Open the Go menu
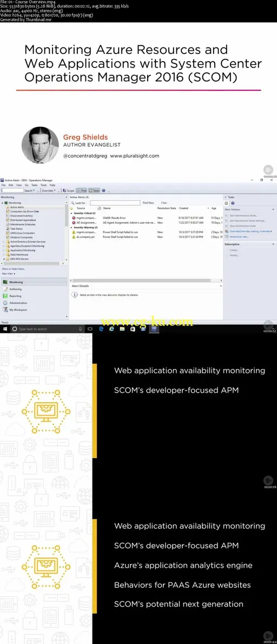 pyautogui.click(x=27, y=185)
